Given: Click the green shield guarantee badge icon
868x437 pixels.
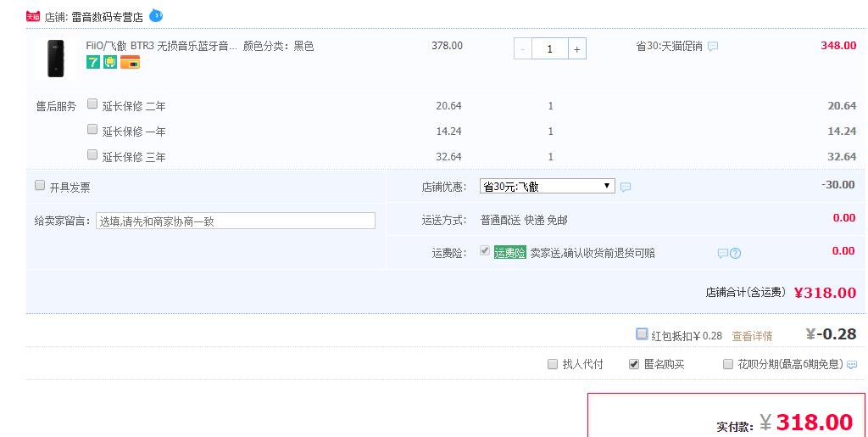Looking at the screenshot, I should pos(110,62).
